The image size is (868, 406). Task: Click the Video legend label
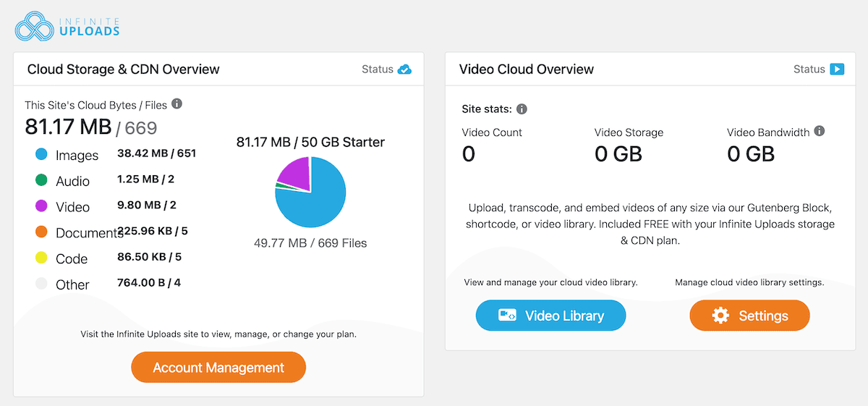(72, 207)
